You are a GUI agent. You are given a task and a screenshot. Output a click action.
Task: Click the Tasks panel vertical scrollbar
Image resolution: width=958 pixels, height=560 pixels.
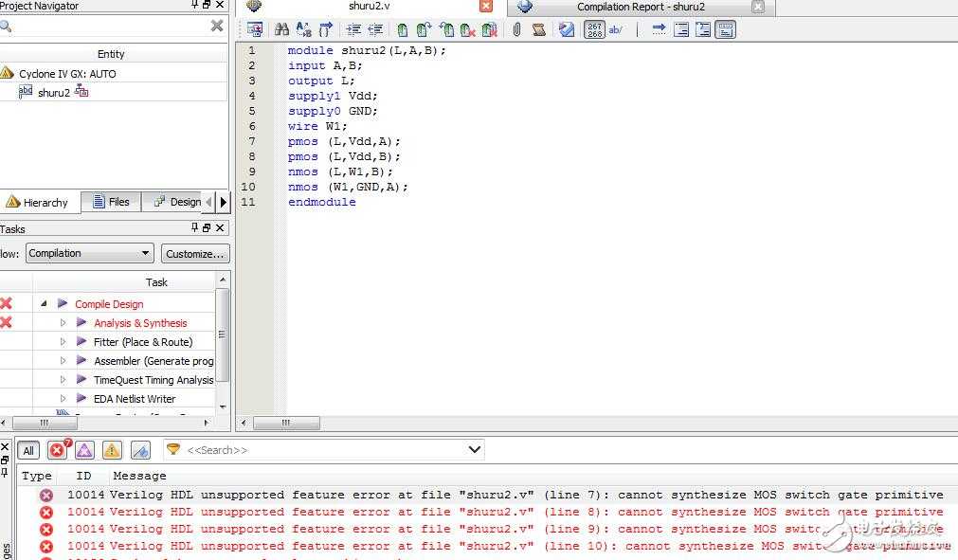click(x=223, y=334)
